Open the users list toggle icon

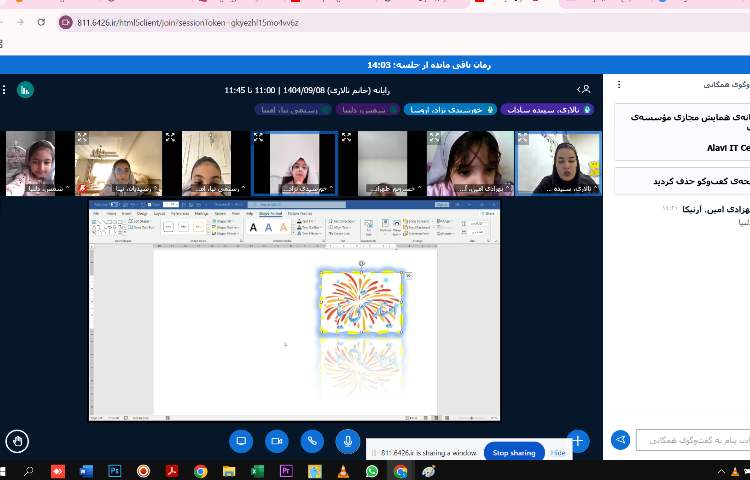click(x=584, y=89)
